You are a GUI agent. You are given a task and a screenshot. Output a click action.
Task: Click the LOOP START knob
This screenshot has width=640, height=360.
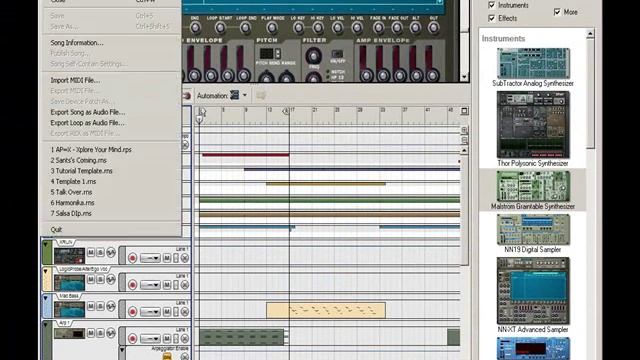tap(220, 28)
